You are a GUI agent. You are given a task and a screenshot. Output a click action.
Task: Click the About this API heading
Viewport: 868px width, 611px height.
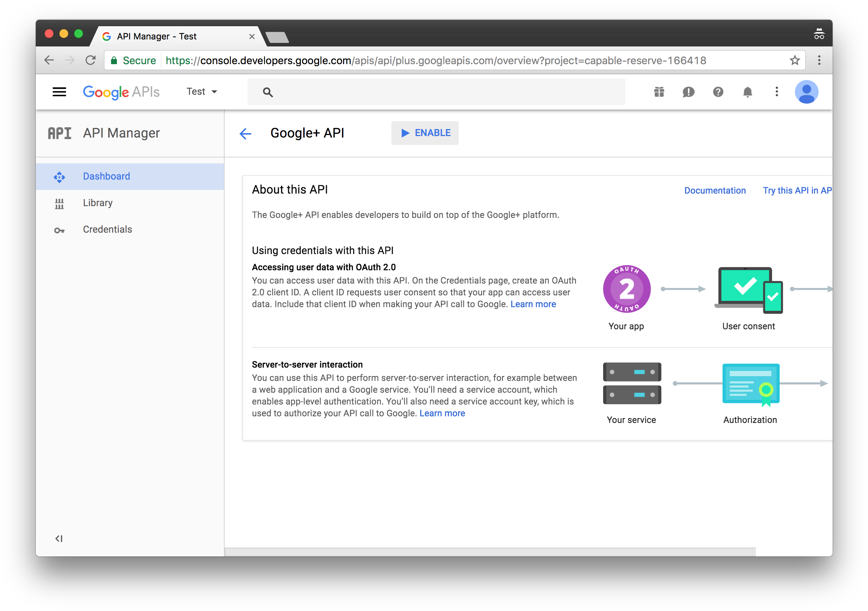coord(290,190)
